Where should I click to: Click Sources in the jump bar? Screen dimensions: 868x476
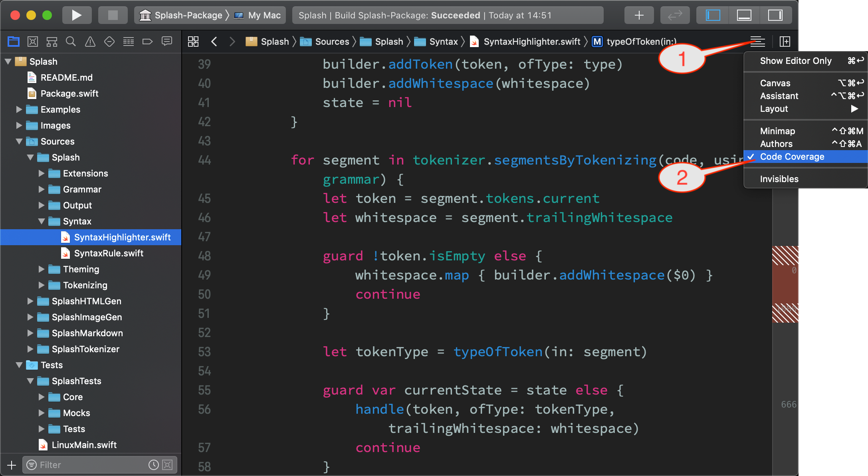(325, 42)
